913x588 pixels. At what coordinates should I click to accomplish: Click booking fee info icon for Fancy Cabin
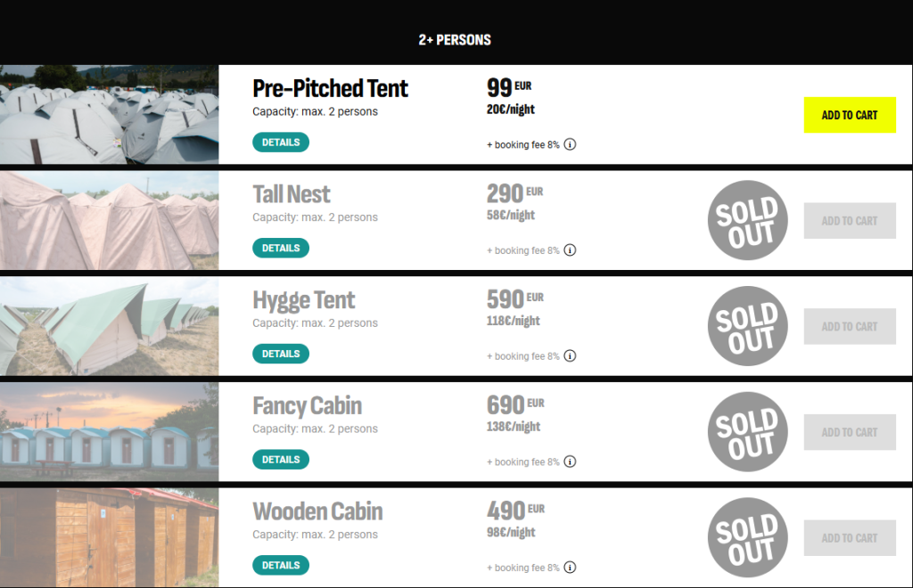click(570, 461)
